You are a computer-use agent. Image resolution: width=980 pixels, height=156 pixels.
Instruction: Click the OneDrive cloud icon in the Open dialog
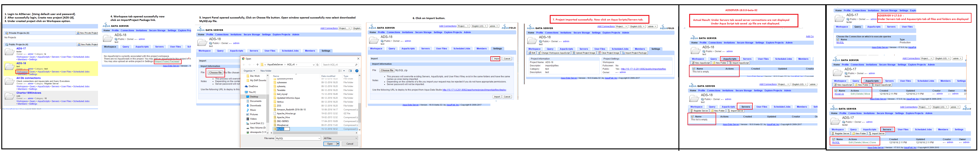[x=246, y=86]
